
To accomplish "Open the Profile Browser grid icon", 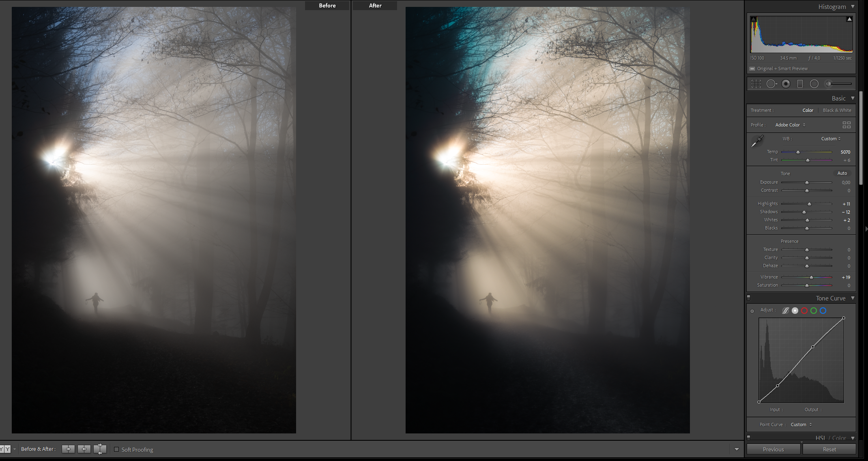I will pos(847,125).
